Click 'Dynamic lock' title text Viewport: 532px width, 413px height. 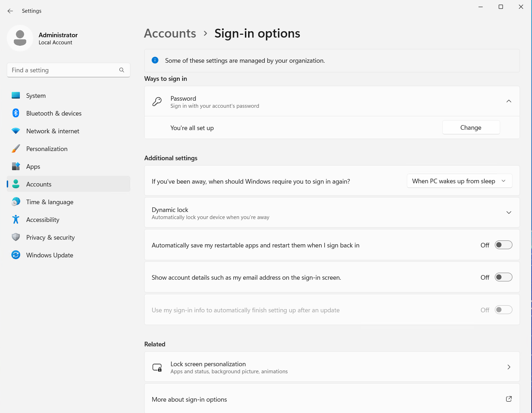170,210
